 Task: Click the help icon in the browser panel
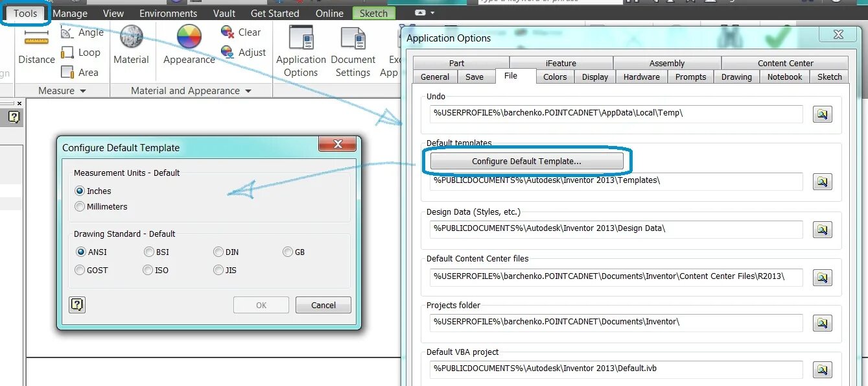tap(14, 117)
